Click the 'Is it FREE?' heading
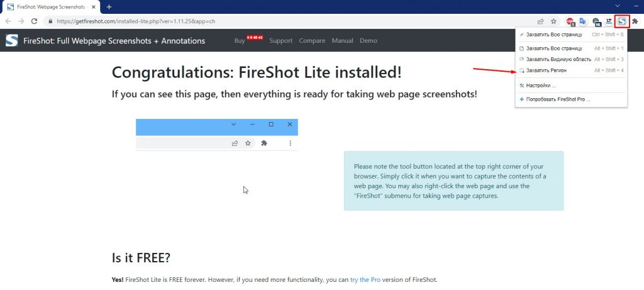The width and height of the screenshot is (644, 290). click(141, 258)
